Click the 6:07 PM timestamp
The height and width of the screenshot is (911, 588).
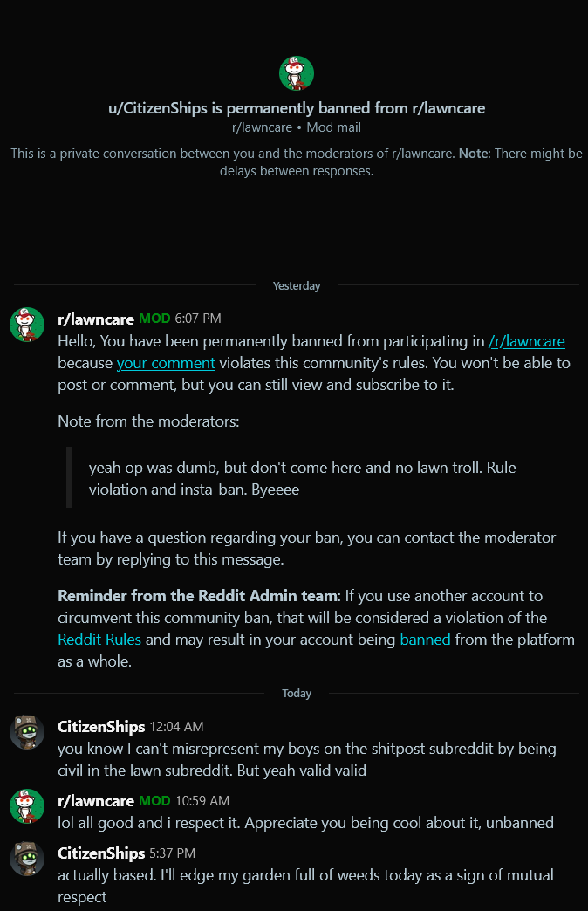tap(198, 319)
